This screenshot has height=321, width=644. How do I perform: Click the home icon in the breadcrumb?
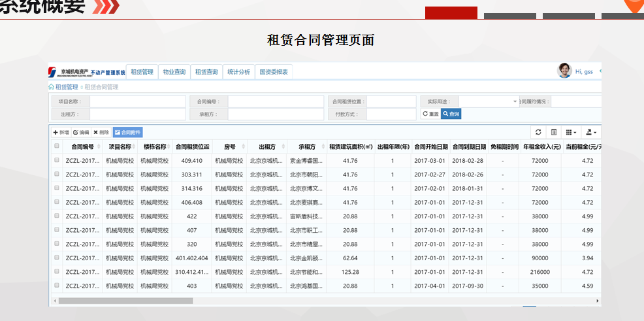(x=52, y=87)
